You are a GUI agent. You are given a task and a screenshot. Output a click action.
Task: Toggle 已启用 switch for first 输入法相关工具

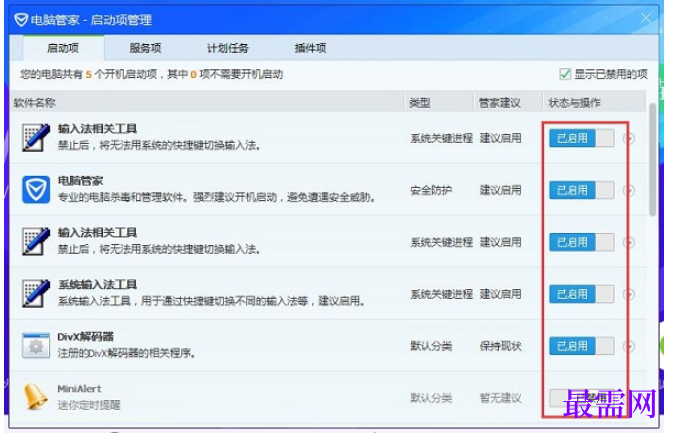tap(582, 138)
